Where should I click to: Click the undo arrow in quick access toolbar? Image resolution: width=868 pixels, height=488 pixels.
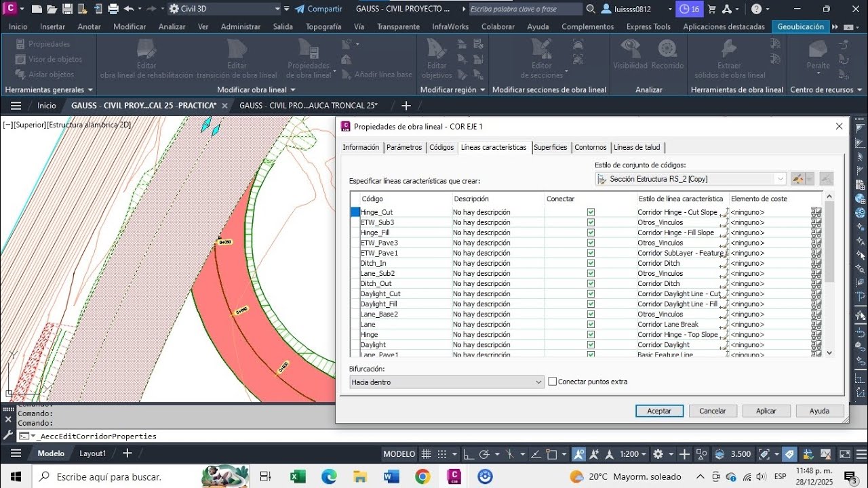pyautogui.click(x=129, y=9)
